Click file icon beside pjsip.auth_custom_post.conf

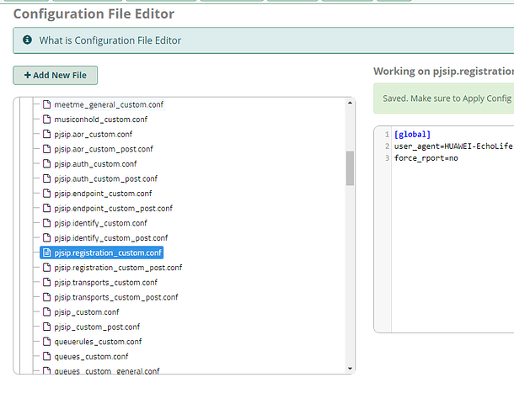pyautogui.click(x=47, y=178)
